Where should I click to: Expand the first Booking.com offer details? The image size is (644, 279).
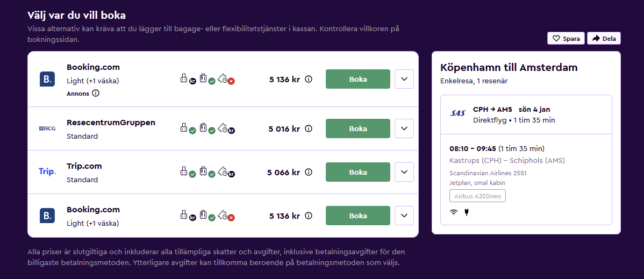click(x=404, y=80)
